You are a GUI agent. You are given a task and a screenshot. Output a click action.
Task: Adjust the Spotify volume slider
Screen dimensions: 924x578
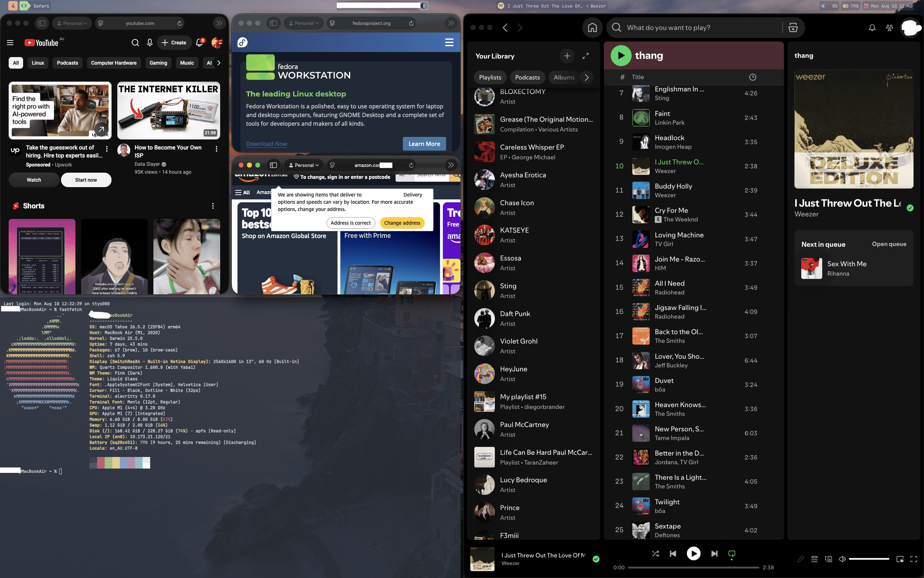coord(869,559)
